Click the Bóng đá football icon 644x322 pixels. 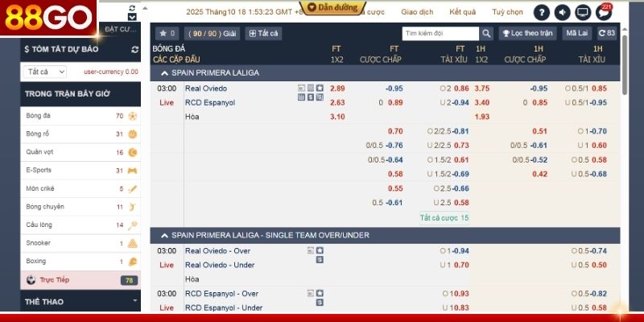point(132,116)
